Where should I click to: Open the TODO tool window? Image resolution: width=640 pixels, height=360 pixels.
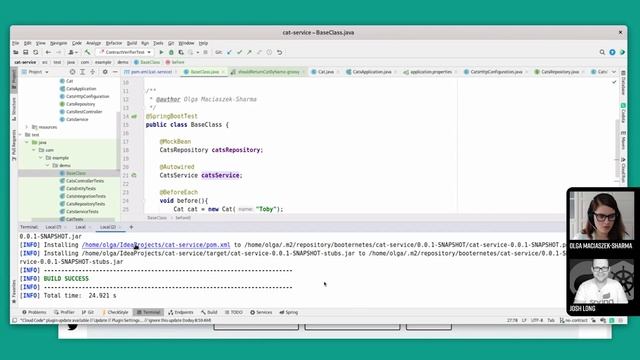[x=234, y=312]
